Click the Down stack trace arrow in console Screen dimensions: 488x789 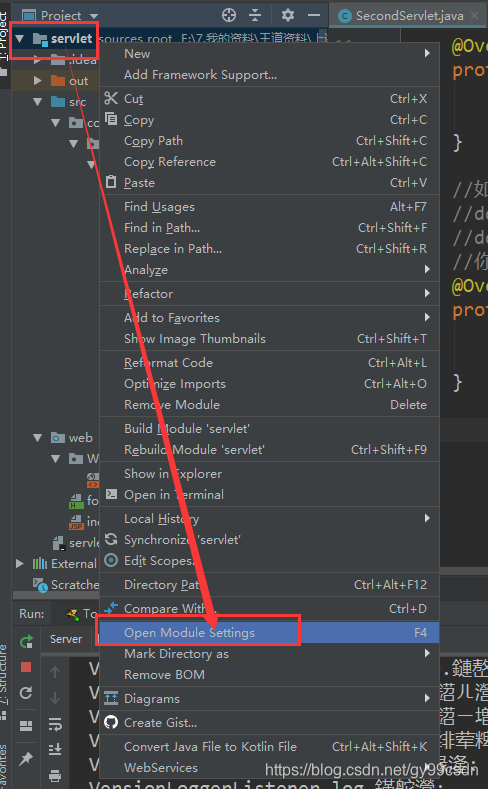55,698
